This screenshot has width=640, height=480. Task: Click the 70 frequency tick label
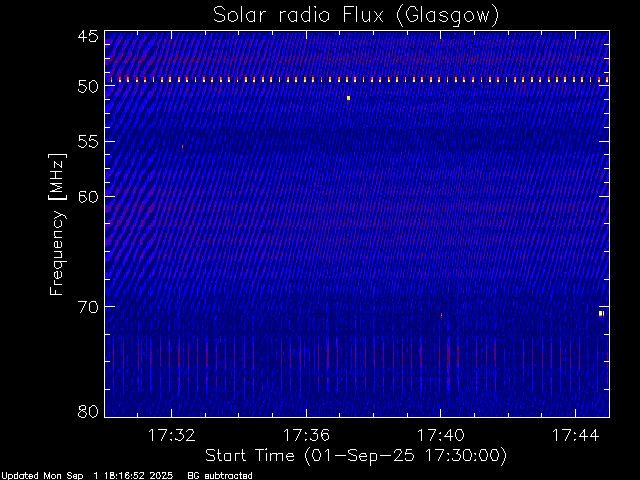tap(88, 307)
